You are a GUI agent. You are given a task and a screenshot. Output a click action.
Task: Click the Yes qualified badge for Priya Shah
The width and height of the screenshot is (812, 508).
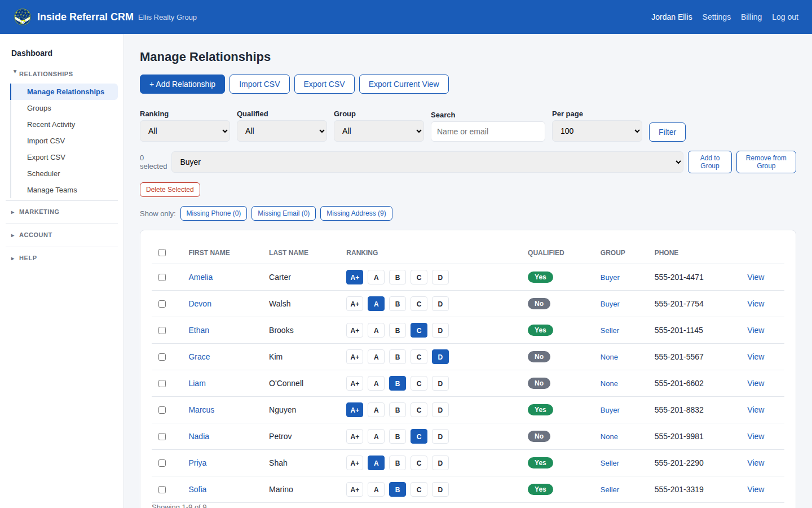pos(540,463)
